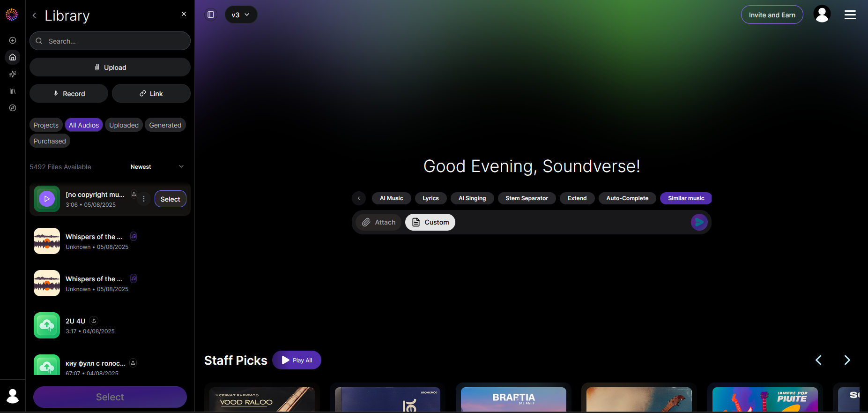Open the v3 version dropdown

tap(241, 15)
